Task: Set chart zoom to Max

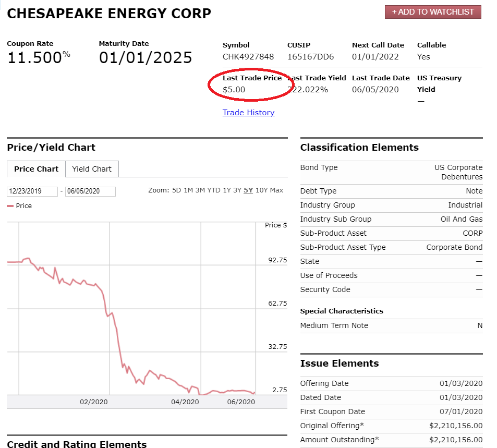Action: 276,190
